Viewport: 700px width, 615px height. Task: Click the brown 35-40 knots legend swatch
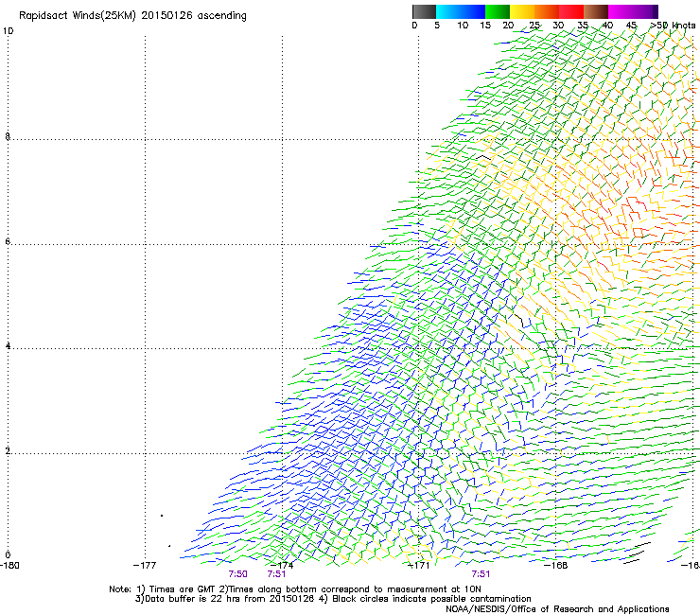click(x=596, y=11)
